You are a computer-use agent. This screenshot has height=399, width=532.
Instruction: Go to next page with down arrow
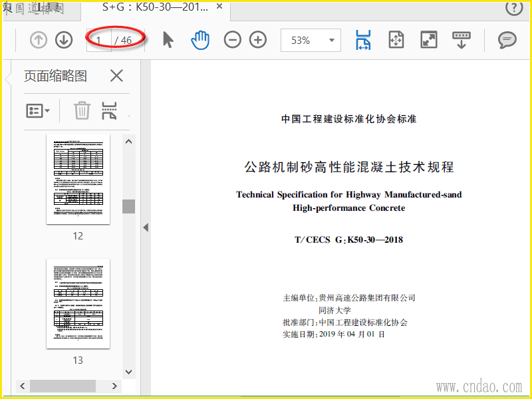tap(64, 40)
